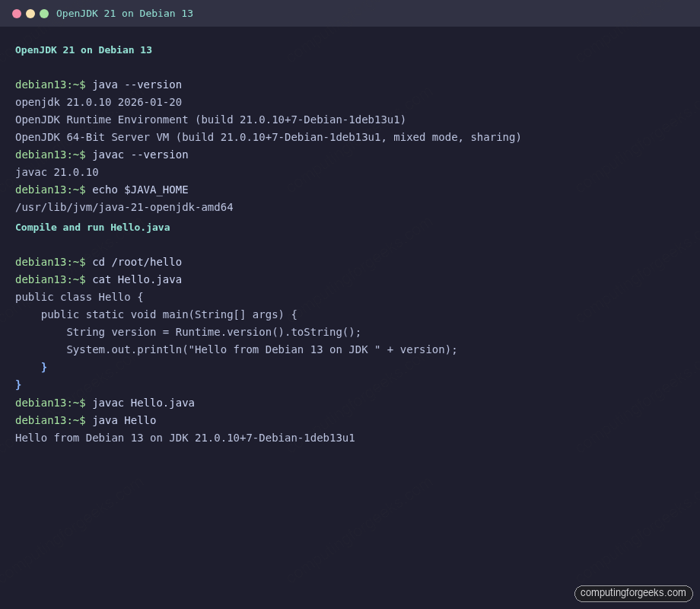Select the System.out.println statement in the code
The height and width of the screenshot is (609, 700).
point(262,349)
